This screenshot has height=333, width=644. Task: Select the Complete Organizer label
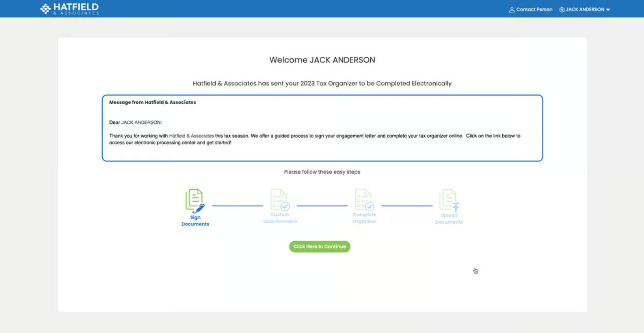coord(364,218)
